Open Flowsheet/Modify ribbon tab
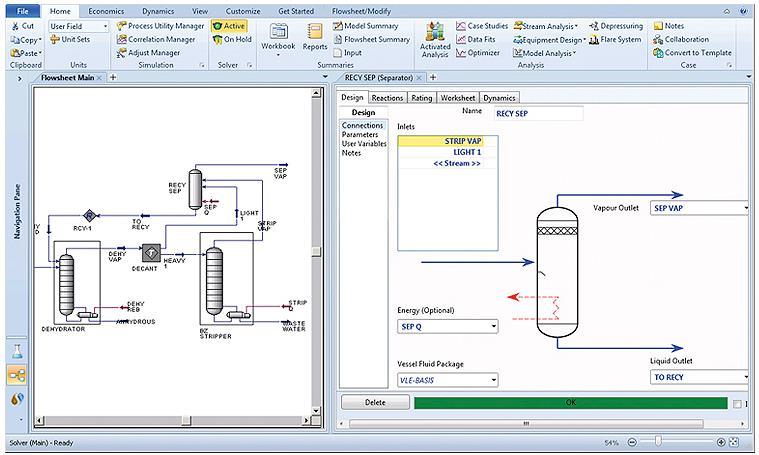The image size is (759, 455). pyautogui.click(x=361, y=11)
